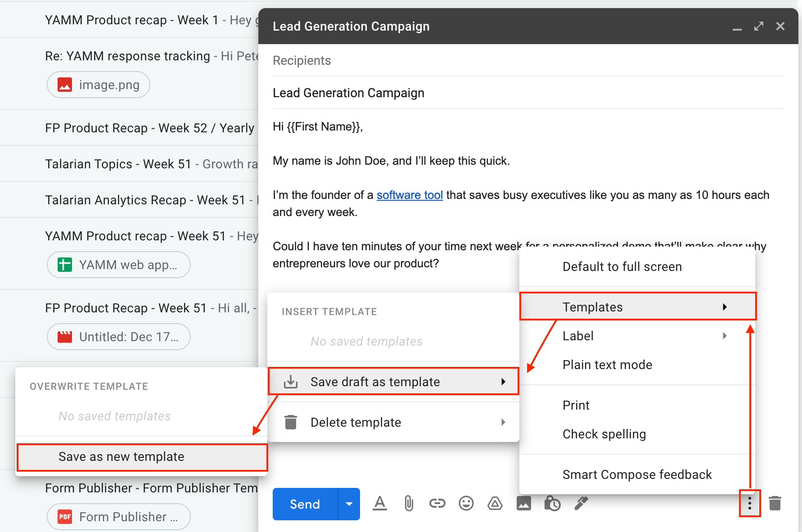Image resolution: width=802 pixels, height=532 pixels.
Task: Open the send options dropdown arrow
Action: [349, 504]
